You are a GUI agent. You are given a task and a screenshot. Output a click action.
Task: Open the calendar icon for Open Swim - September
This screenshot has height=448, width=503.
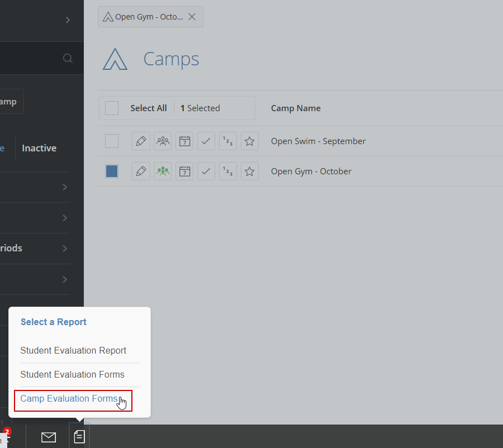[x=184, y=141]
